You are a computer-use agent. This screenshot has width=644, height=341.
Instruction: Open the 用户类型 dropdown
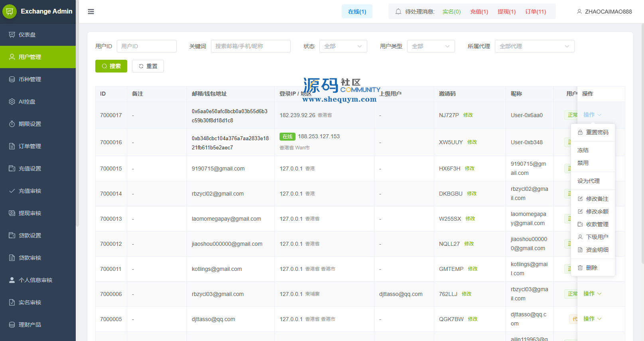pyautogui.click(x=431, y=46)
